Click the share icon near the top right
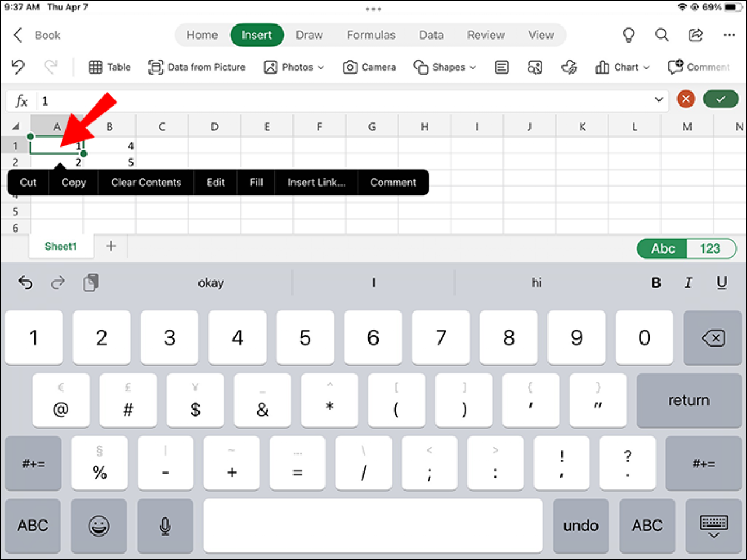 [x=696, y=35]
